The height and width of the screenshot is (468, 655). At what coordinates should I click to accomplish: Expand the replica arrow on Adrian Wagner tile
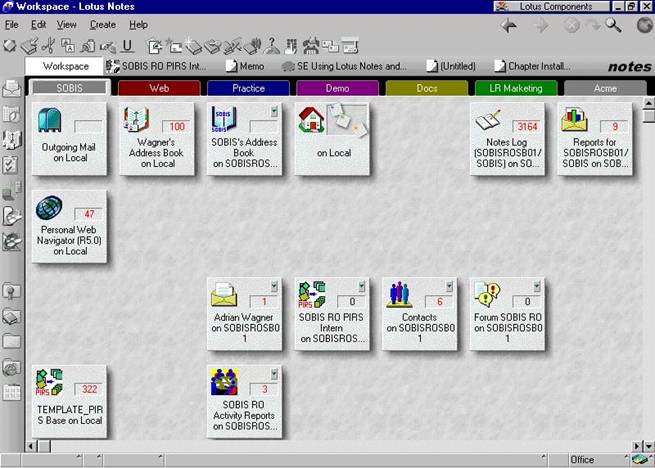tap(274, 286)
